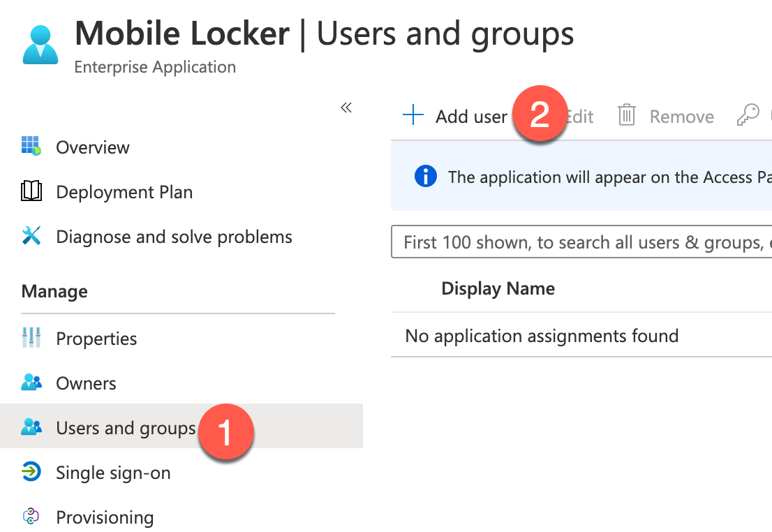Open the Properties page
This screenshot has width=772, height=532.
click(x=96, y=339)
